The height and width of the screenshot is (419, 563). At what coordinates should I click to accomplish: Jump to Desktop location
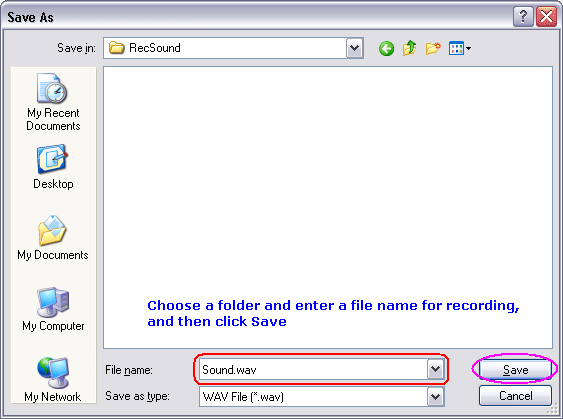53,167
